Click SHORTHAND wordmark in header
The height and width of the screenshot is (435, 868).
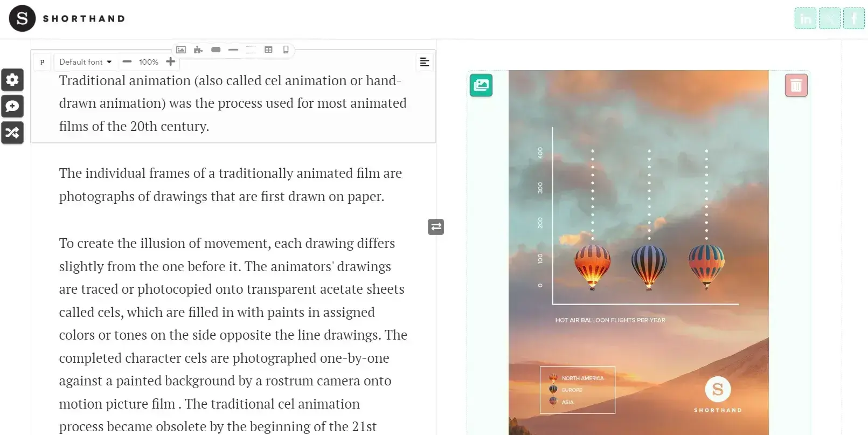[x=84, y=19]
